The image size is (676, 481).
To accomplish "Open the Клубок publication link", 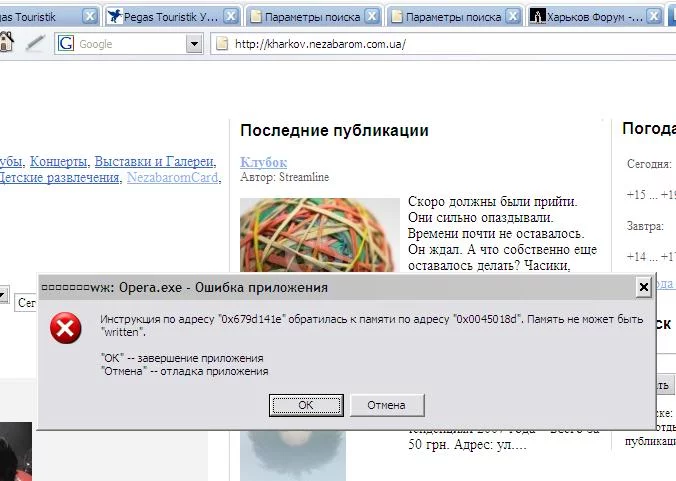I will click(263, 162).
